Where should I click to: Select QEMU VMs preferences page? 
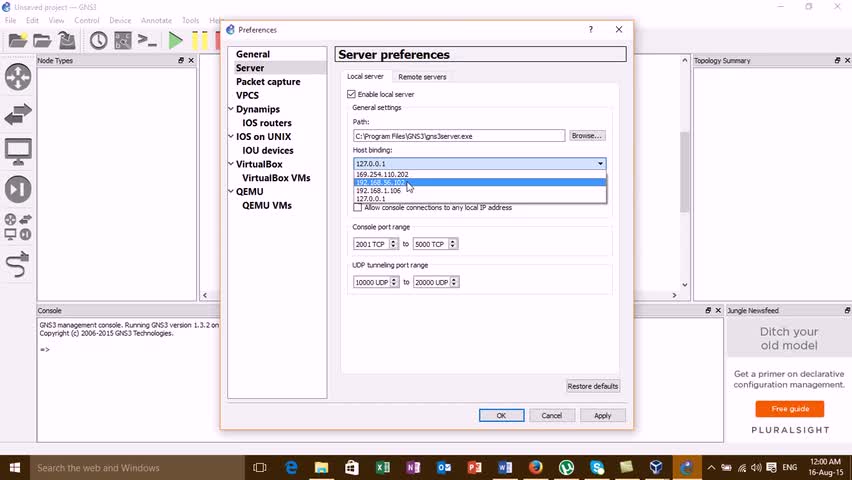click(x=267, y=205)
